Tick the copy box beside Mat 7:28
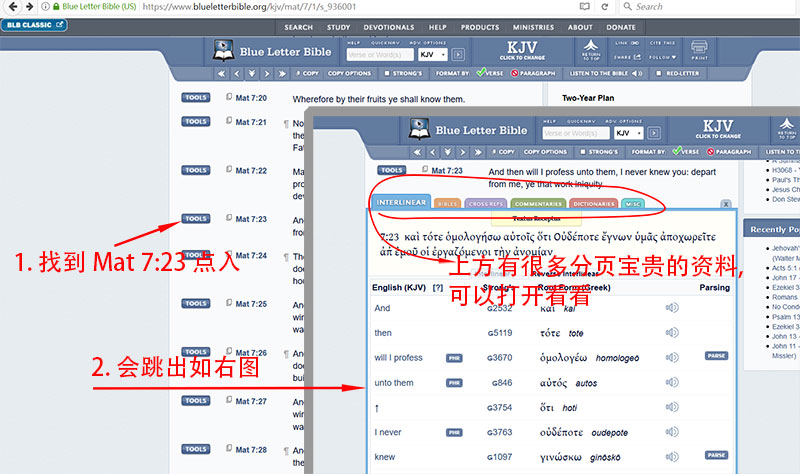 click(x=229, y=448)
